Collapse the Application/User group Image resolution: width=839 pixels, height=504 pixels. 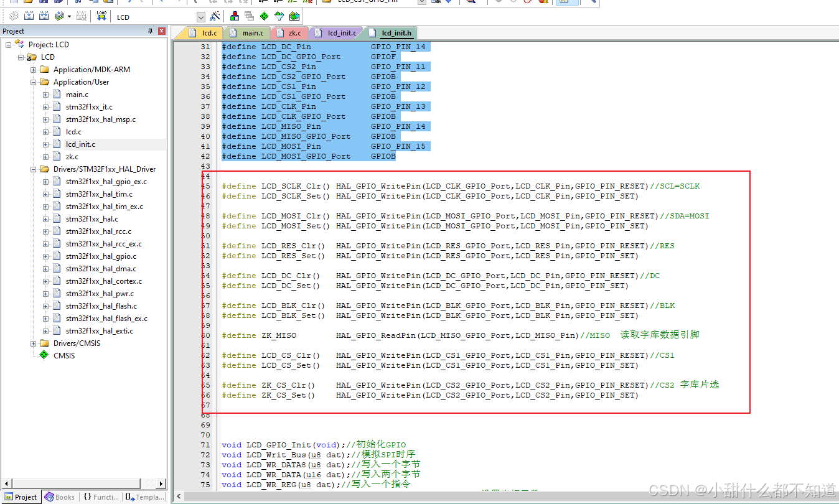pos(32,82)
